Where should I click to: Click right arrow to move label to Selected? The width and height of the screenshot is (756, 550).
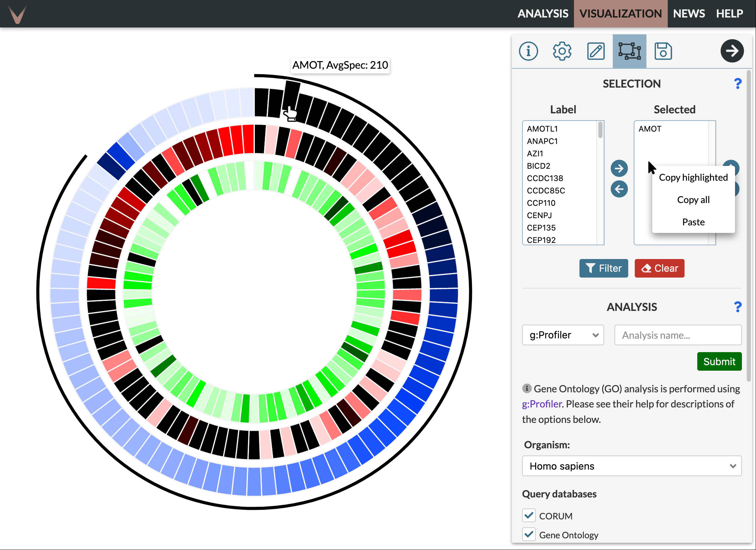(x=619, y=168)
